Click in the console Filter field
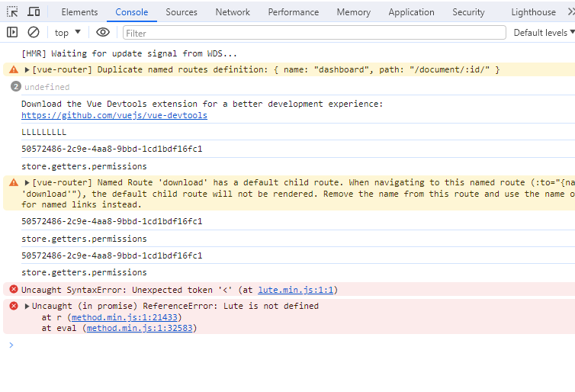575x392 pixels. click(313, 32)
